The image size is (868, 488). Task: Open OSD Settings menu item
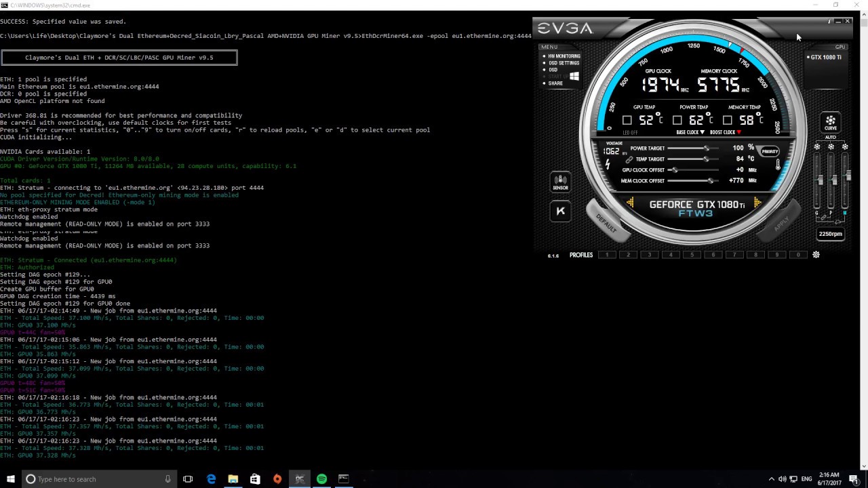564,63
